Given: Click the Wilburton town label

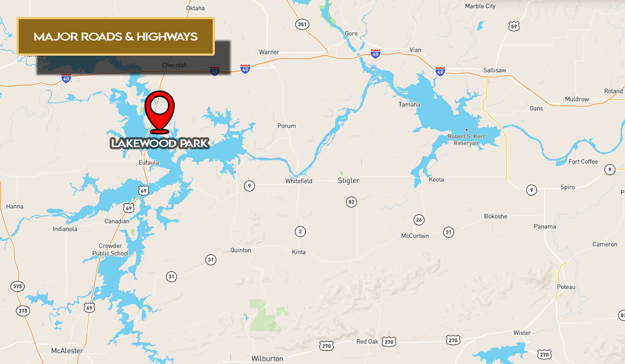Looking at the screenshot, I should click(267, 358).
